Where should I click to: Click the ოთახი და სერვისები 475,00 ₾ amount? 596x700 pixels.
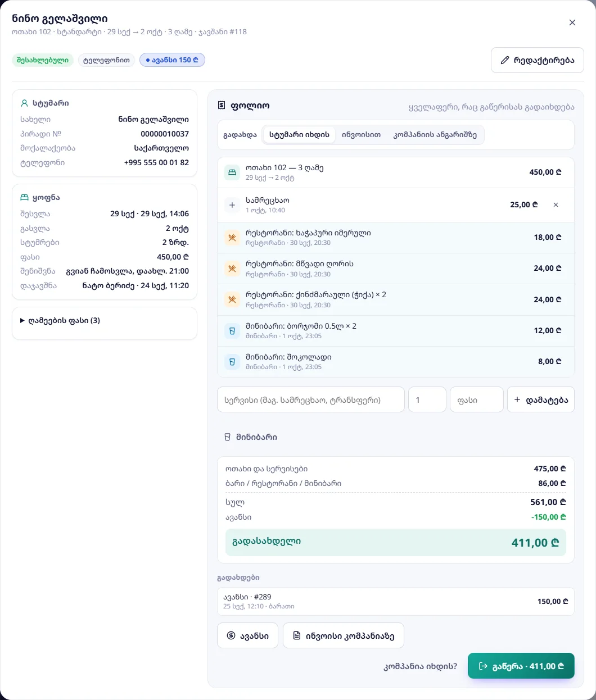coord(550,469)
